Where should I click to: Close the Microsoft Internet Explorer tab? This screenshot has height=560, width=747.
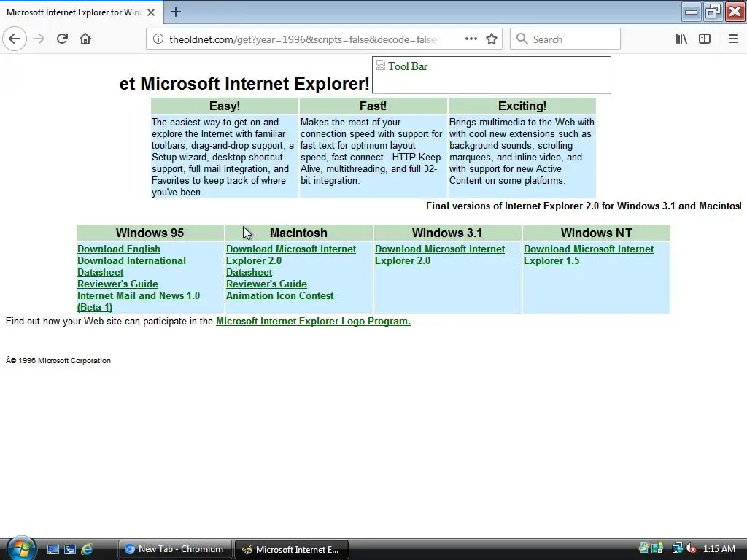[x=151, y=12]
